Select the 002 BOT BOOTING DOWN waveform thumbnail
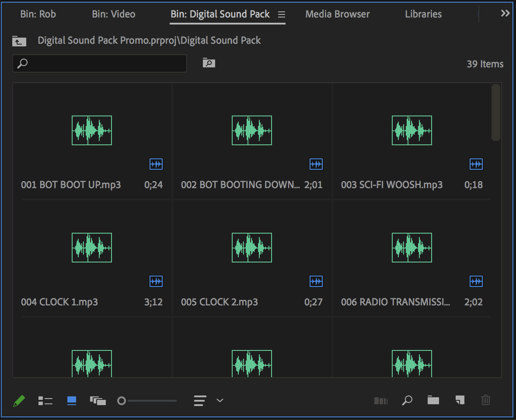 [x=252, y=130]
